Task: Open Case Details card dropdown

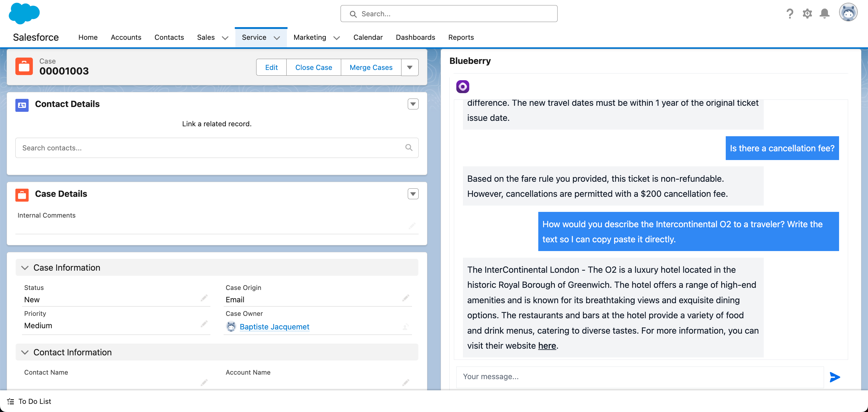Action: tap(413, 194)
